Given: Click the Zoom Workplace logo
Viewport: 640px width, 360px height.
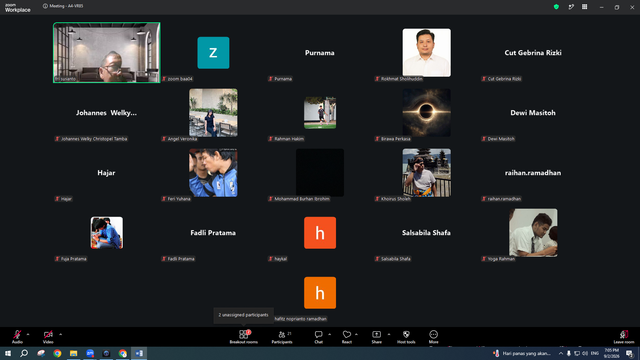Looking at the screenshot, I should pos(18,8).
